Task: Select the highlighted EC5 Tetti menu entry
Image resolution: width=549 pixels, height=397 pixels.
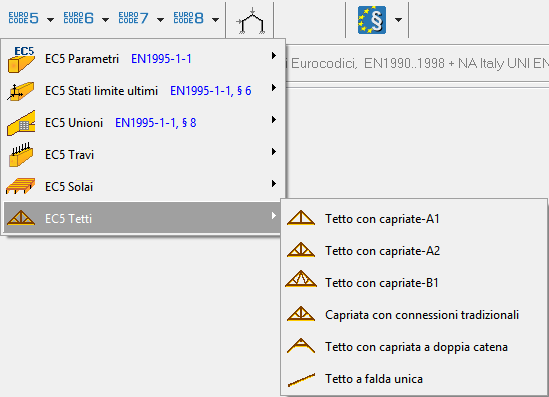Action: tap(143, 218)
